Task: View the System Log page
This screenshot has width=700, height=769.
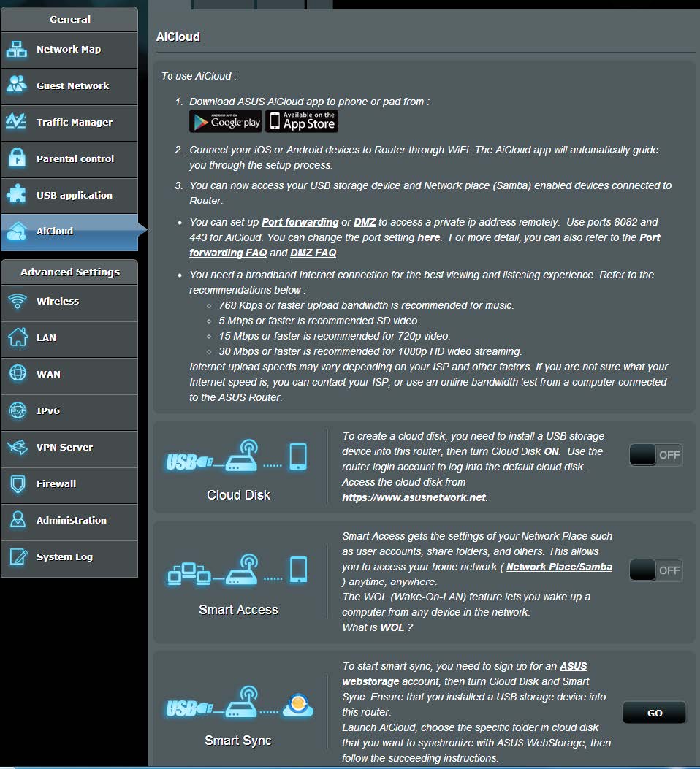Action: pyautogui.click(x=69, y=557)
